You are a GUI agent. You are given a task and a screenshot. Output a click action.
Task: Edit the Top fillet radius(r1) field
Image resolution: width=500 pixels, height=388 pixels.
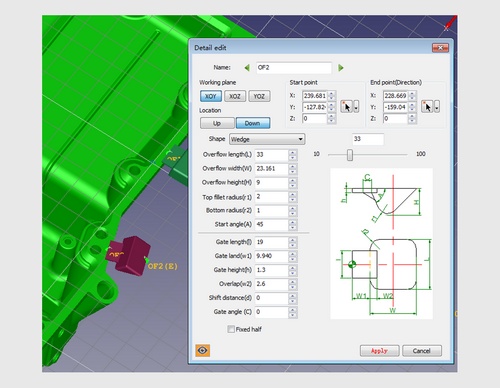[271, 197]
